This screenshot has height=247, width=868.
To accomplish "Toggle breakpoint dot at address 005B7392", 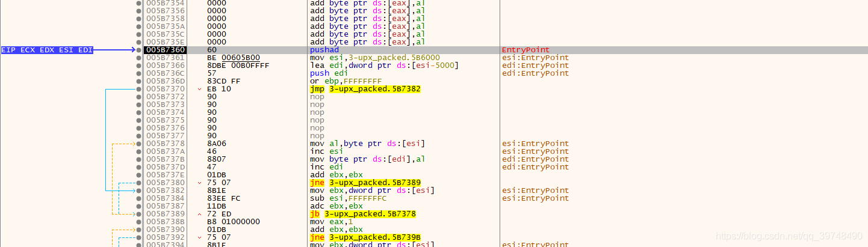I will point(140,237).
